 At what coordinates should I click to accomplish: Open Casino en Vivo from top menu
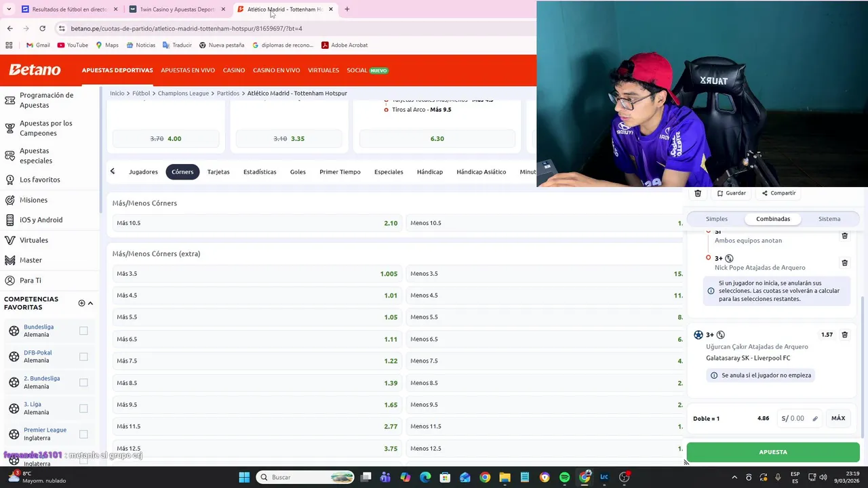pos(277,70)
